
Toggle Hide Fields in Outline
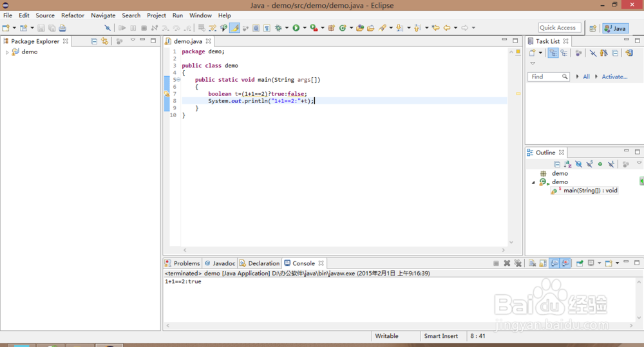click(x=579, y=164)
